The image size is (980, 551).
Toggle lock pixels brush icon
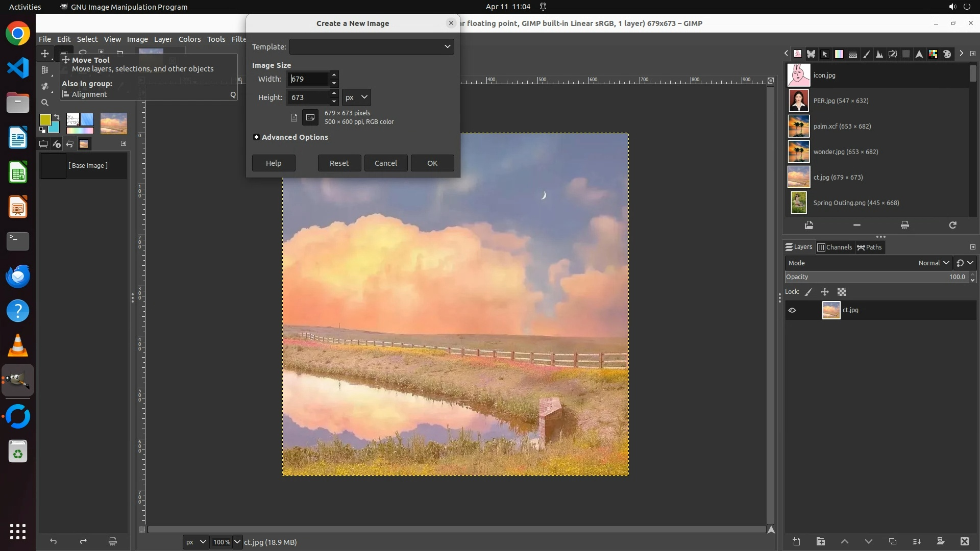coord(808,292)
